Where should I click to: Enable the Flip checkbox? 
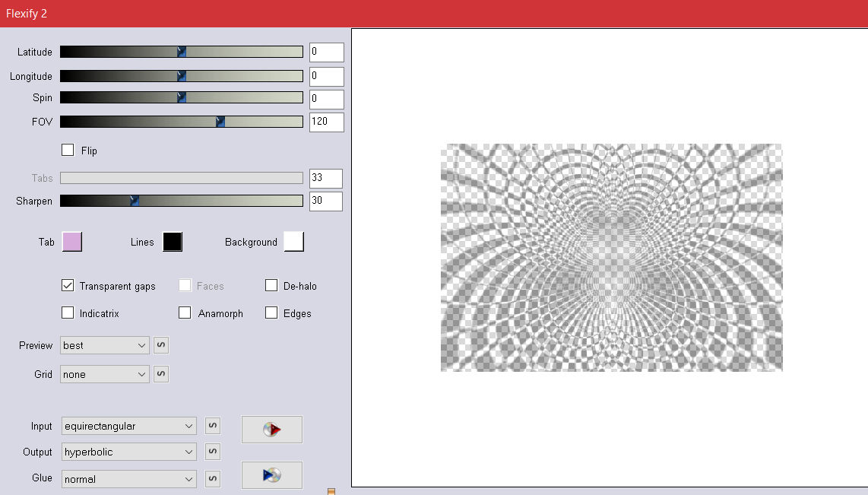tap(68, 151)
